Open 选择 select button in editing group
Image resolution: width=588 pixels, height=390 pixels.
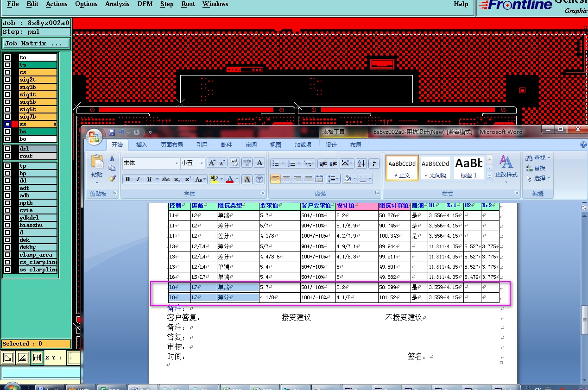tap(538, 178)
